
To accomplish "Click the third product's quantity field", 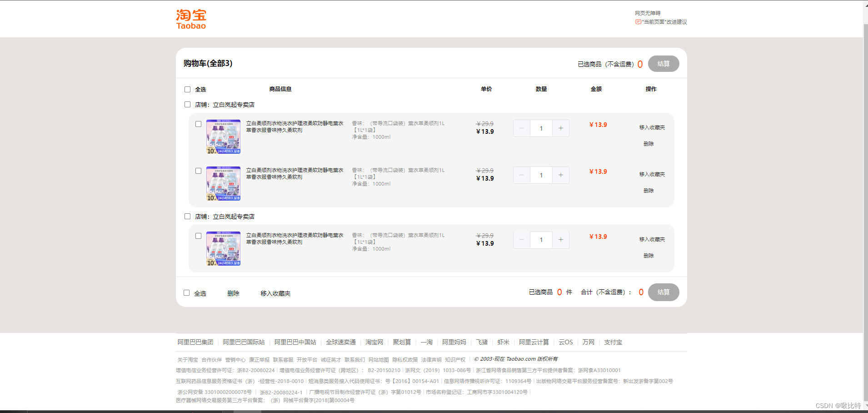I will (541, 240).
